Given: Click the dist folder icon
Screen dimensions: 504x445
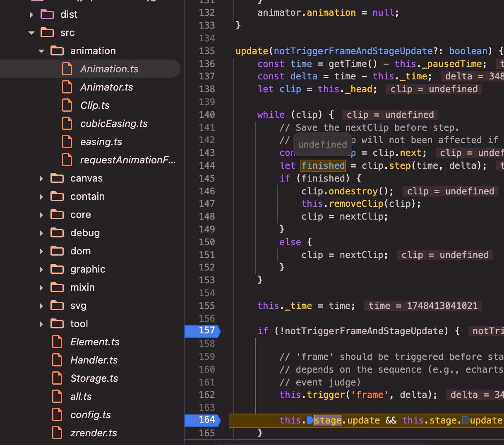Looking at the screenshot, I should [x=47, y=14].
